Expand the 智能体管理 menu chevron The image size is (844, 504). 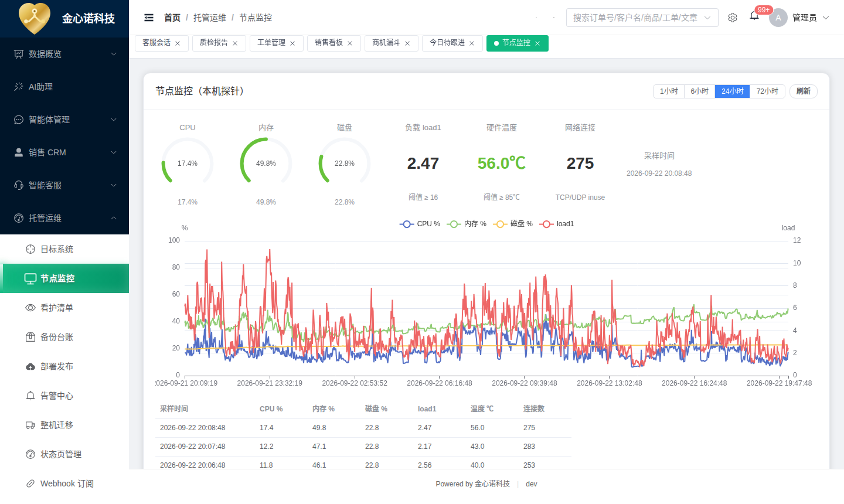tap(114, 120)
